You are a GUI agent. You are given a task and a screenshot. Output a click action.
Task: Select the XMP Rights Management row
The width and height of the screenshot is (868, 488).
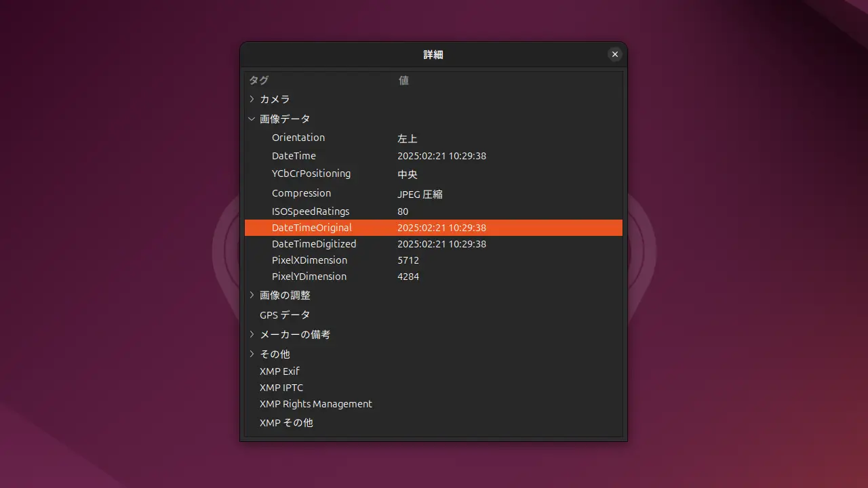pos(433,404)
